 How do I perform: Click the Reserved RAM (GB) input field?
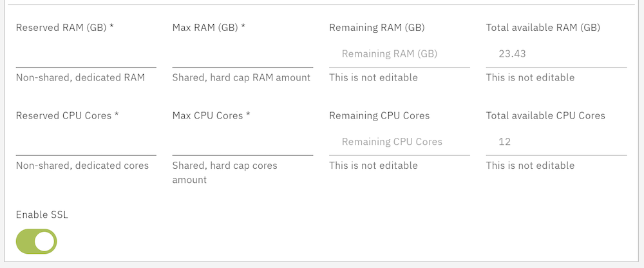tap(86, 54)
